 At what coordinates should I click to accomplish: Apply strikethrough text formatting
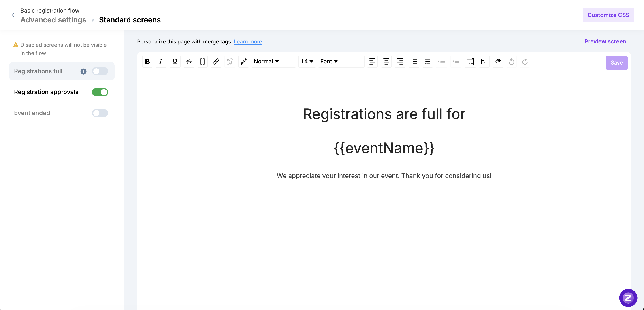pyautogui.click(x=189, y=62)
